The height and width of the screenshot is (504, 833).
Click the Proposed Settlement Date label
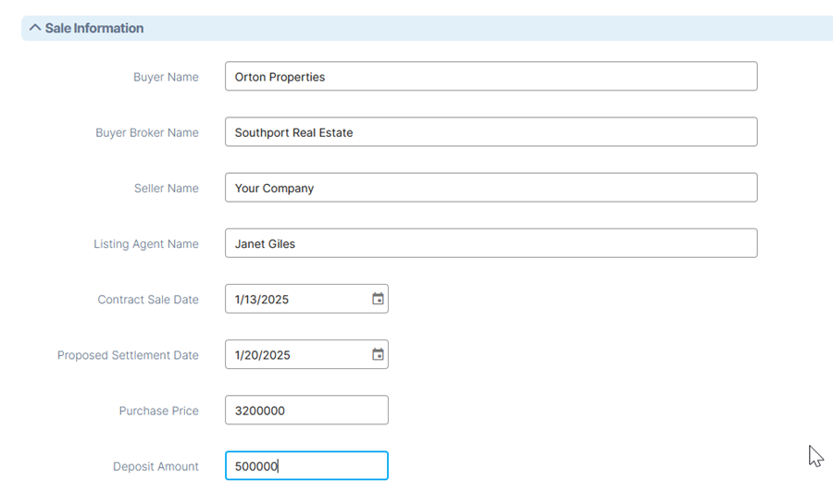[128, 355]
